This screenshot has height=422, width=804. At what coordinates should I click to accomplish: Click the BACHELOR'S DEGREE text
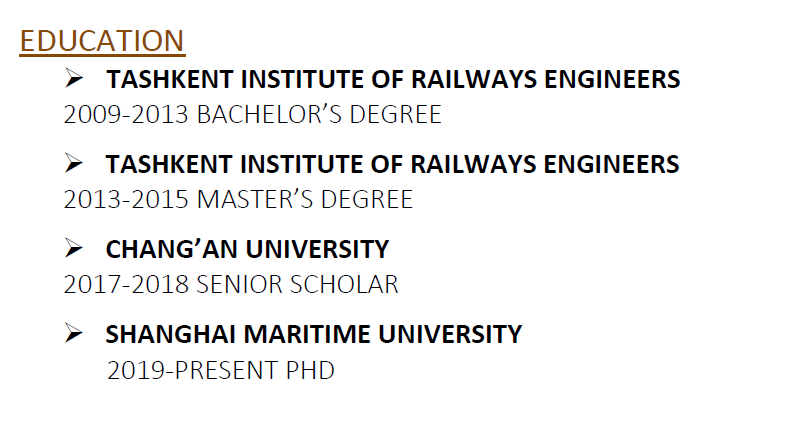[x=319, y=115]
